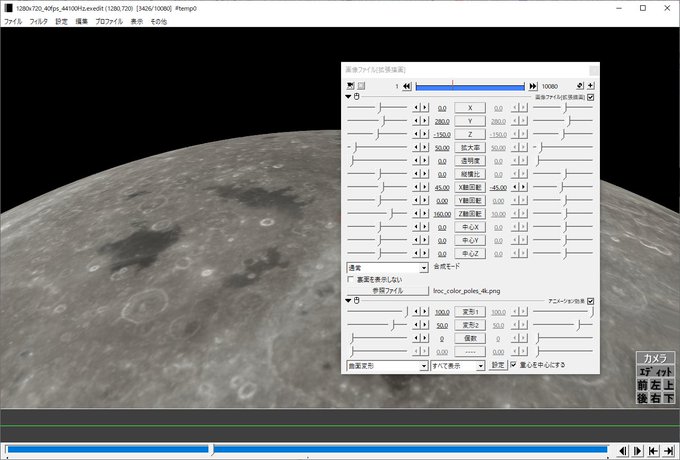Click mouse icon beside 画像ファイル section triangle

tap(356, 97)
